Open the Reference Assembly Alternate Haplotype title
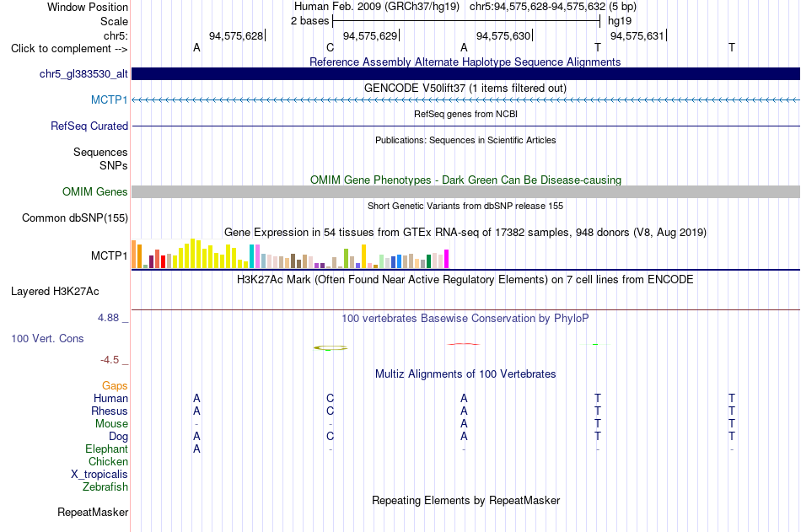Image resolution: width=801 pixels, height=532 pixels. 465,62
